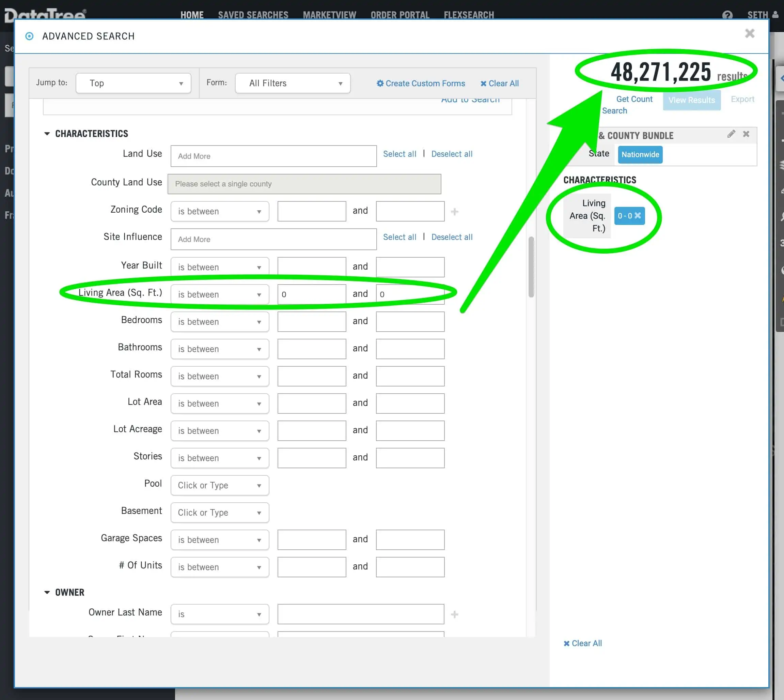Open the Lot Area operator dropdown
784x700 pixels.
click(x=220, y=404)
